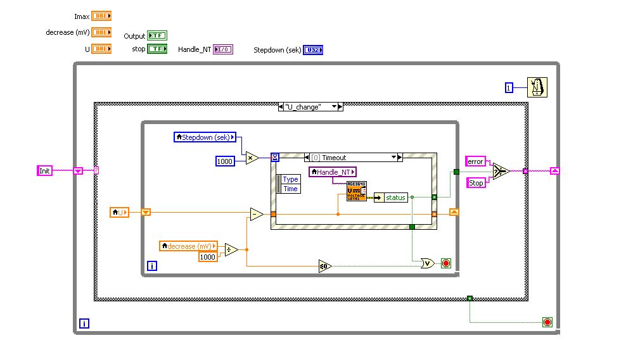Click the Select function near error constant

[501, 172]
